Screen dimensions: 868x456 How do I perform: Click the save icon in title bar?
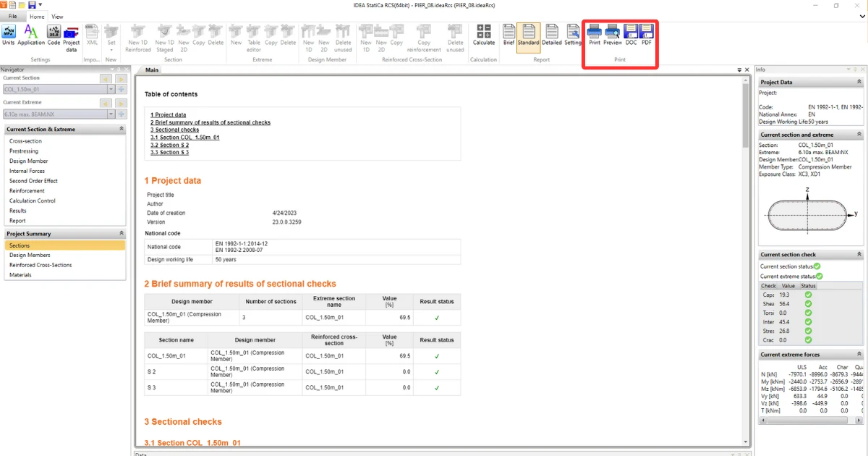click(32, 4)
